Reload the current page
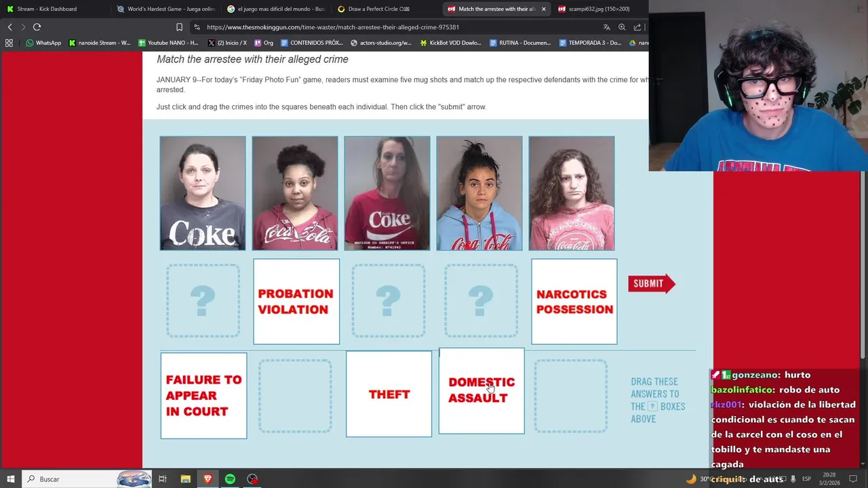The width and height of the screenshot is (868, 488). (x=37, y=27)
